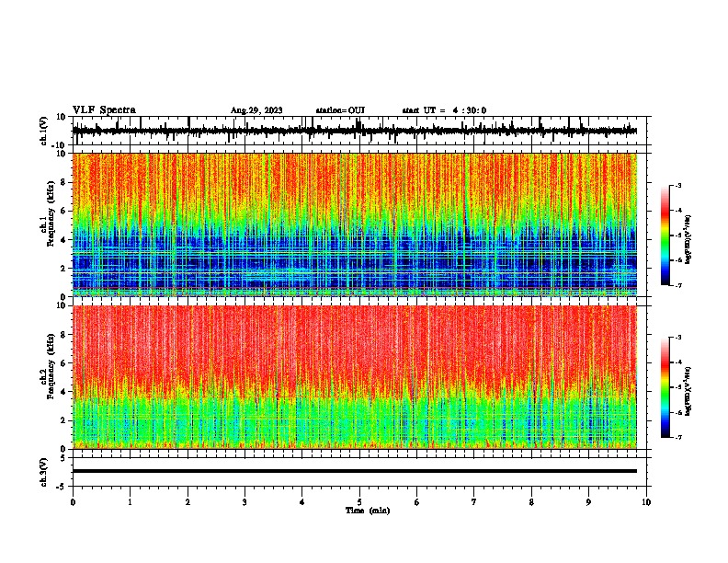Click the "VLF Spectra" plot title
Screen dimensions: 728x563
pyautogui.click(x=104, y=109)
